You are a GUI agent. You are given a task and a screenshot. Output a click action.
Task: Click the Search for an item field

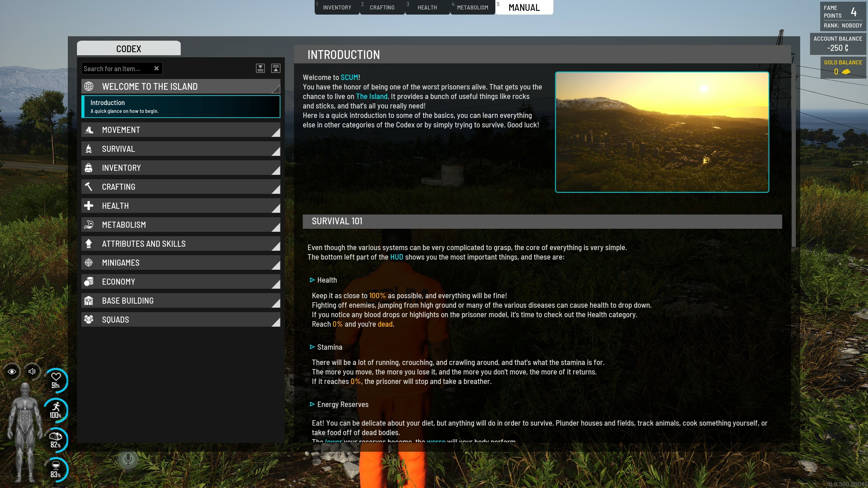pyautogui.click(x=115, y=69)
